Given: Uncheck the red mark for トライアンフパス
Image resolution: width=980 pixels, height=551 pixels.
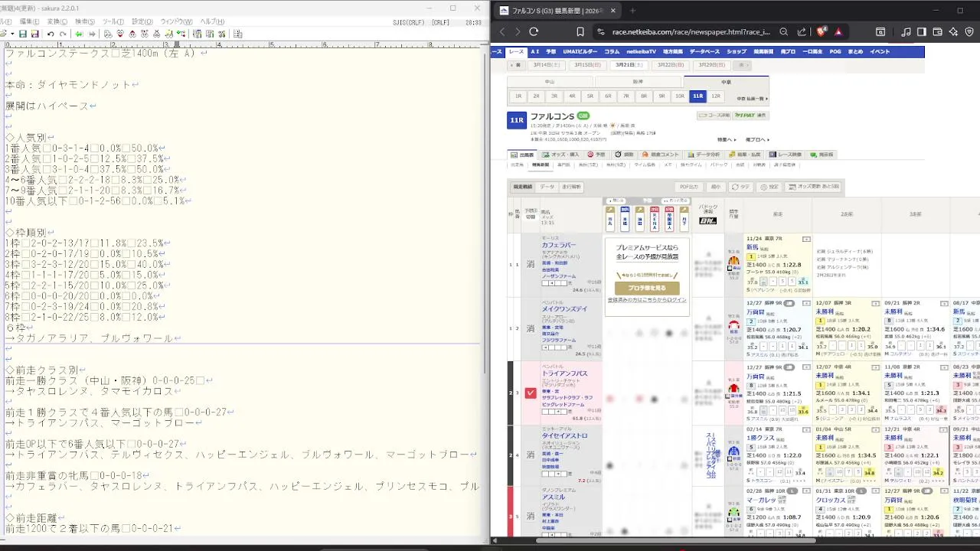Looking at the screenshot, I should click(x=531, y=393).
